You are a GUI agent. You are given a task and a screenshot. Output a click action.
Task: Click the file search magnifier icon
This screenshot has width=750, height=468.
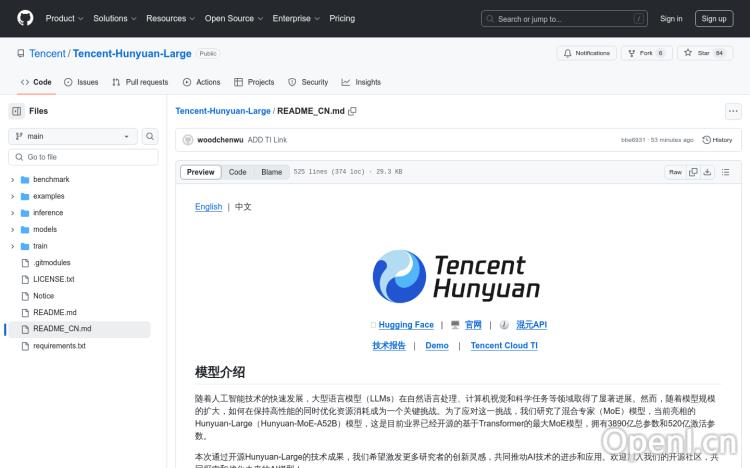(150, 136)
